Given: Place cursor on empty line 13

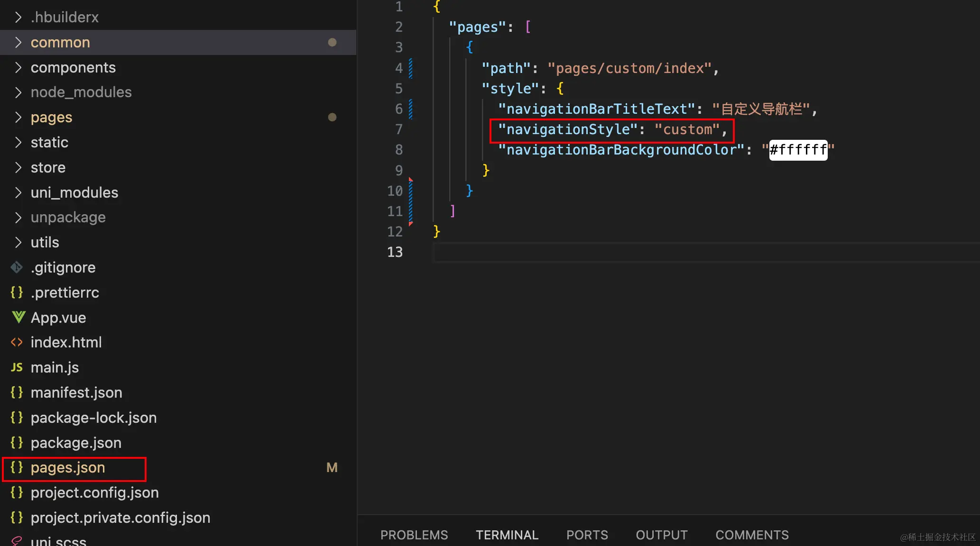Looking at the screenshot, I should tap(664, 252).
